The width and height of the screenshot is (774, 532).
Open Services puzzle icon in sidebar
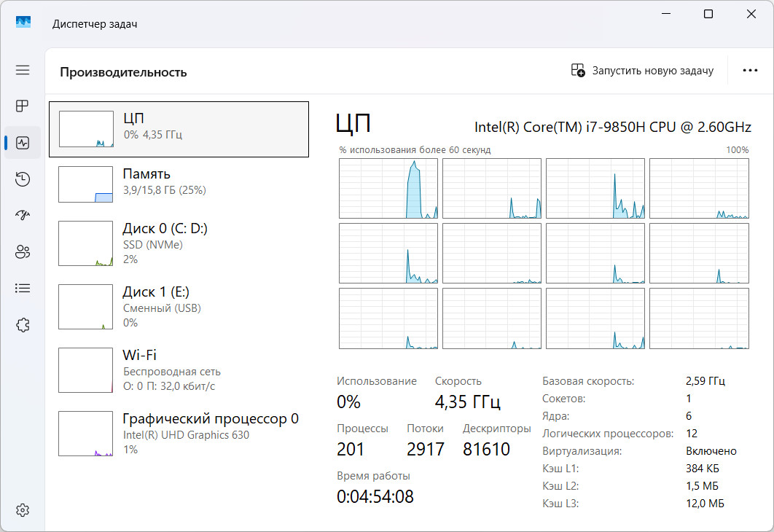[23, 325]
